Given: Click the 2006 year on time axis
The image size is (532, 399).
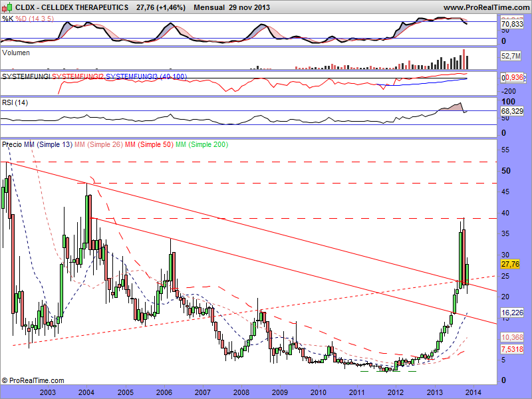Looking at the screenshot, I should (164, 392).
